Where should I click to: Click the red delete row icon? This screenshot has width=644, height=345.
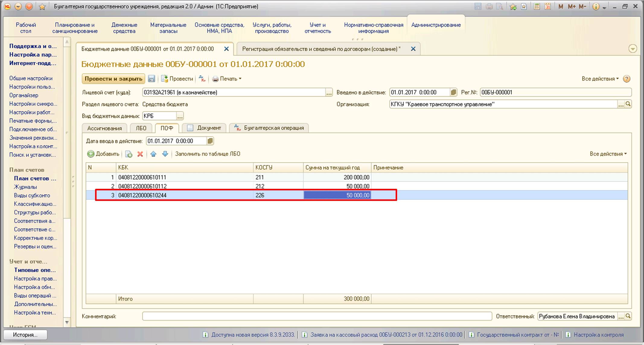[140, 154]
